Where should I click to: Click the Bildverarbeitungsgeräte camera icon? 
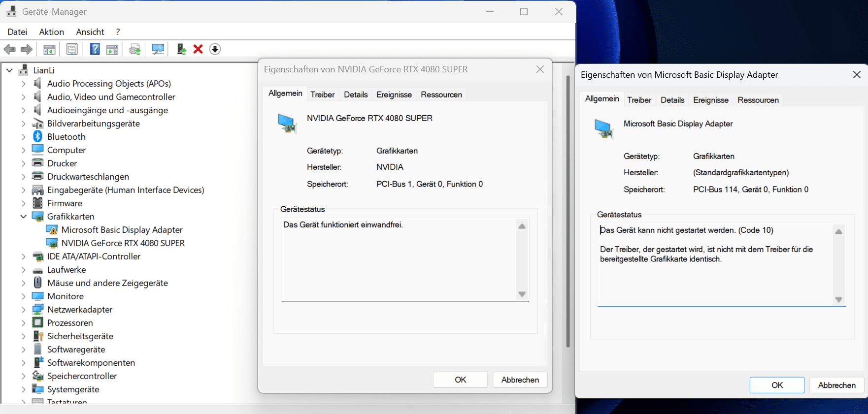(37, 123)
